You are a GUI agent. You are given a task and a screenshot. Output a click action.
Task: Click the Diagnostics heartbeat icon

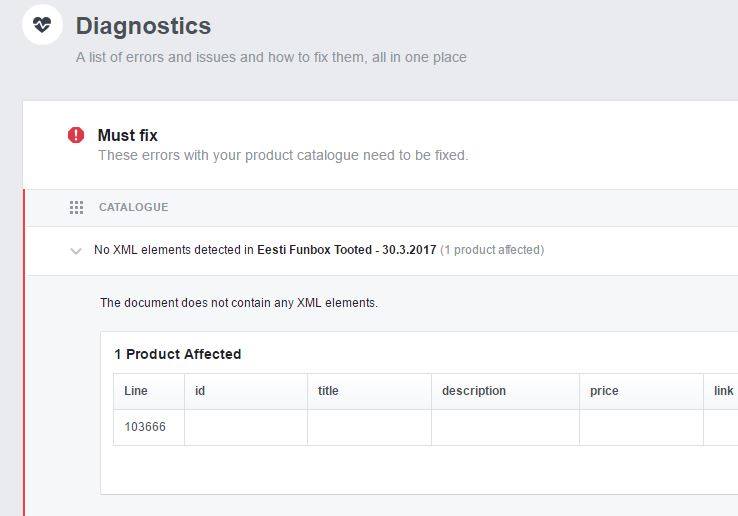tap(42, 24)
